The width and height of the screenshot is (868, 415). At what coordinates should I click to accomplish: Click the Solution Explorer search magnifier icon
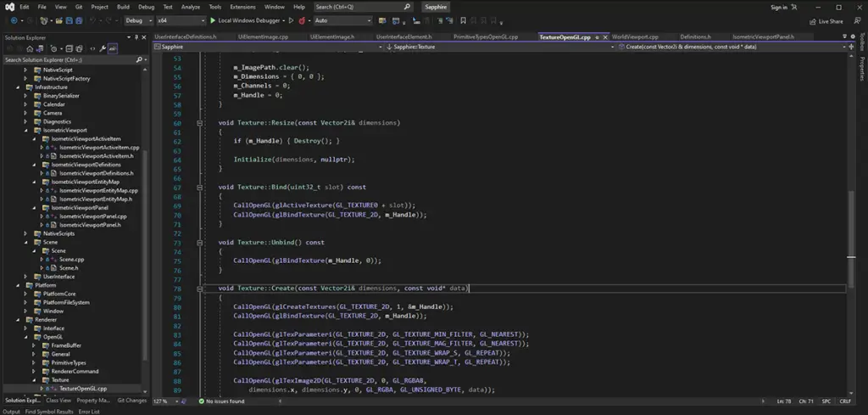139,59
